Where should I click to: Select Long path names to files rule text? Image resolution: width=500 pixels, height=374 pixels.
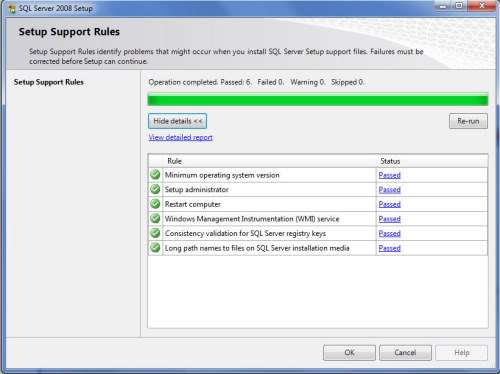(257, 248)
